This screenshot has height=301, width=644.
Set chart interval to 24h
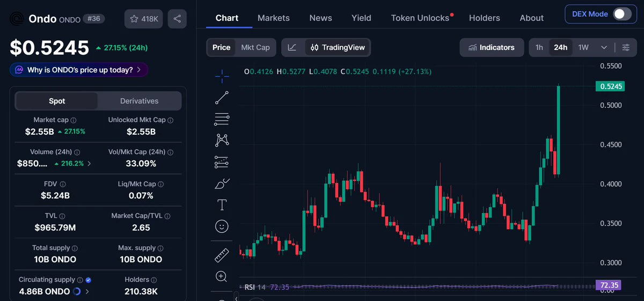pos(561,47)
